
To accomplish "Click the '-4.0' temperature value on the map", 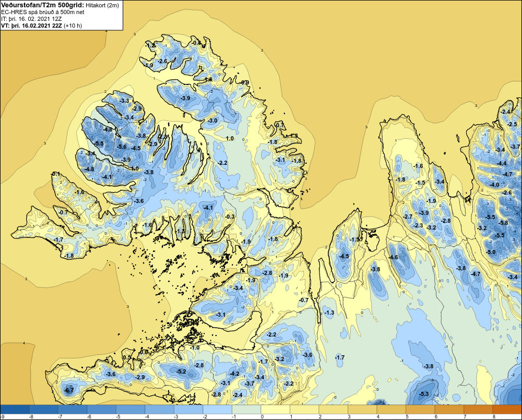I will [x=494, y=185].
